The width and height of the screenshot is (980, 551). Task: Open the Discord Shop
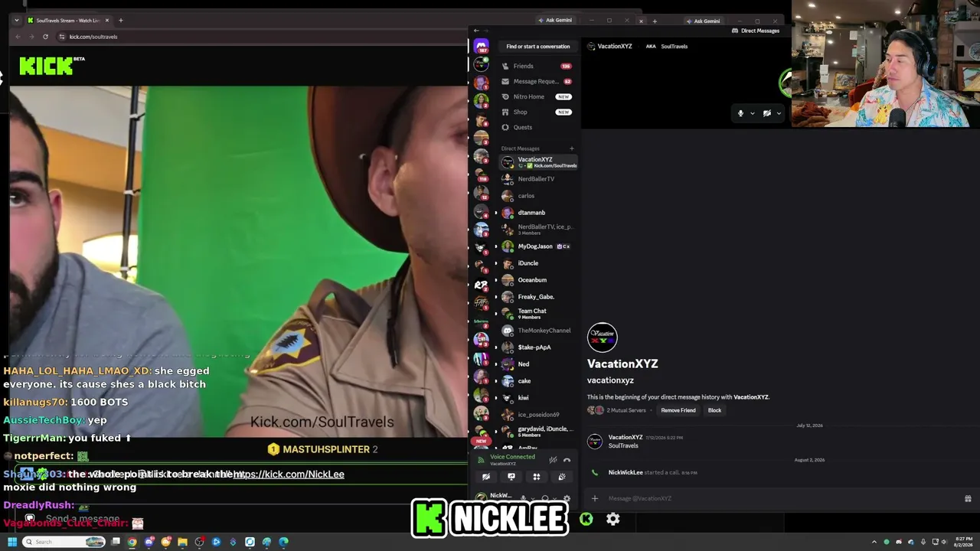(x=537, y=112)
